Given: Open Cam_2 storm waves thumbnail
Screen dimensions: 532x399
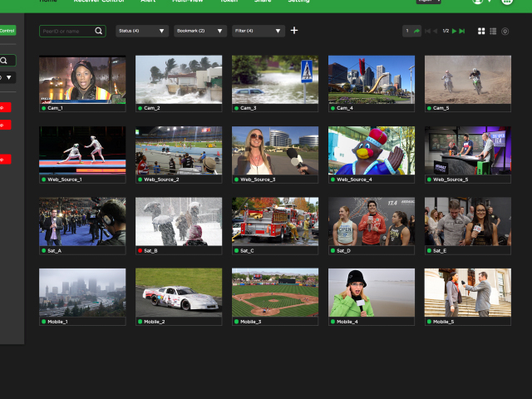Looking at the screenshot, I should click(x=179, y=80).
